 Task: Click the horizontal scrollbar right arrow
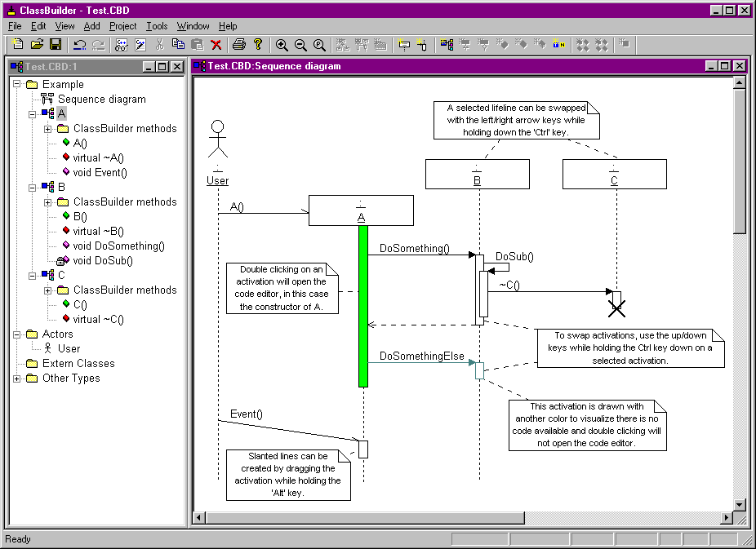[x=727, y=518]
